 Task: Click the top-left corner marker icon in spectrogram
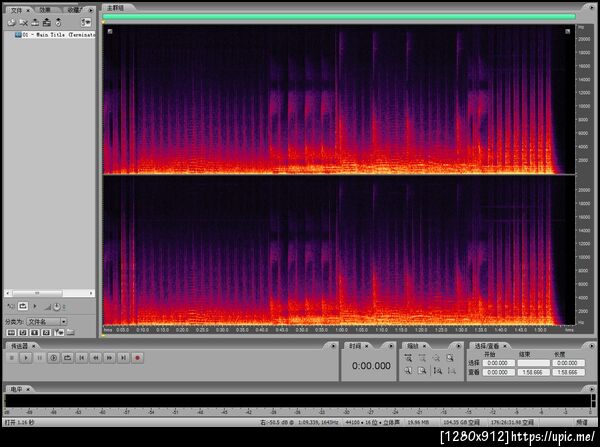(x=110, y=31)
